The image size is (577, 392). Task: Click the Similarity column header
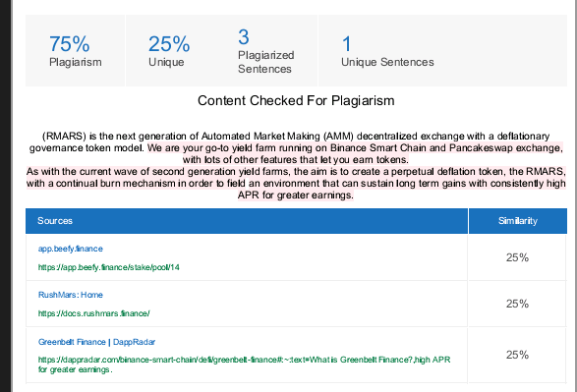[x=517, y=221]
